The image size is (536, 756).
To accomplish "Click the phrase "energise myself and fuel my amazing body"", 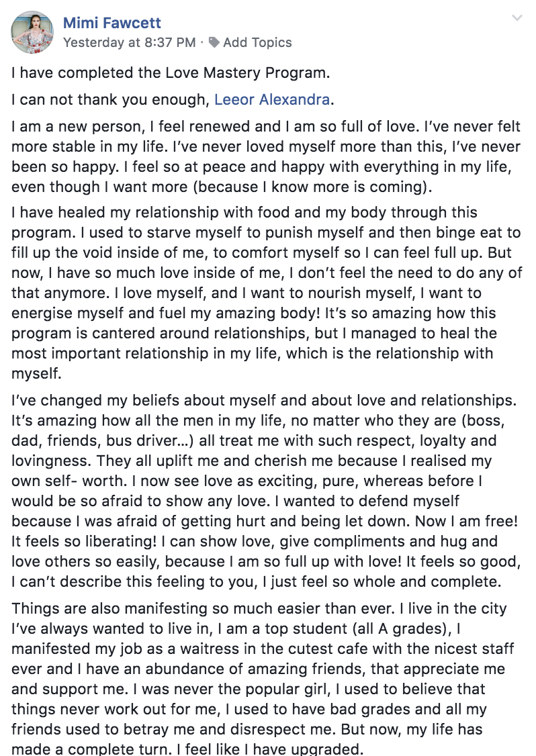I will pos(165,313).
